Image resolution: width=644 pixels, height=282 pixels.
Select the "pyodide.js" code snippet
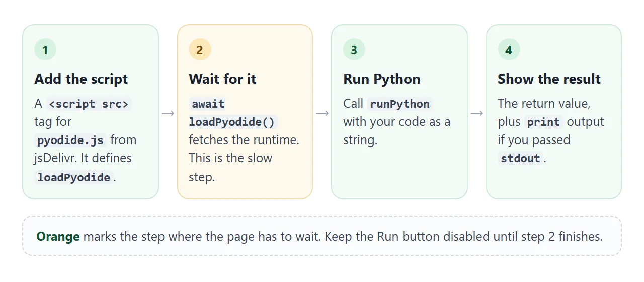[71, 140]
